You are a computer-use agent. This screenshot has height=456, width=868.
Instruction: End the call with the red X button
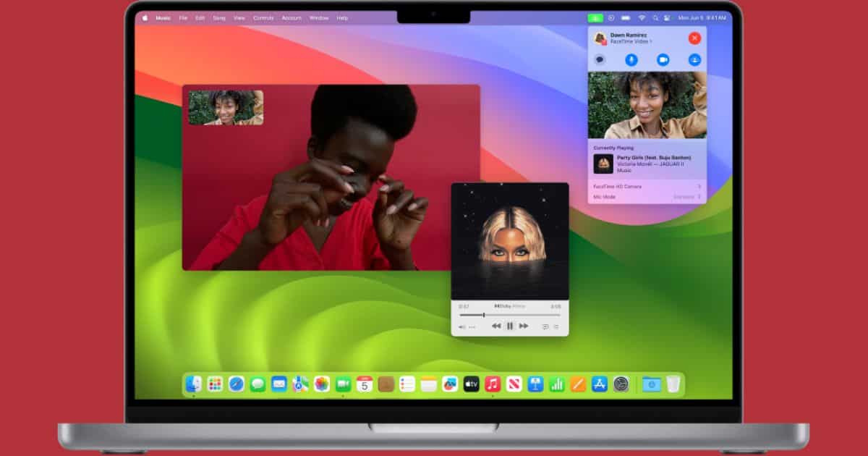694,38
